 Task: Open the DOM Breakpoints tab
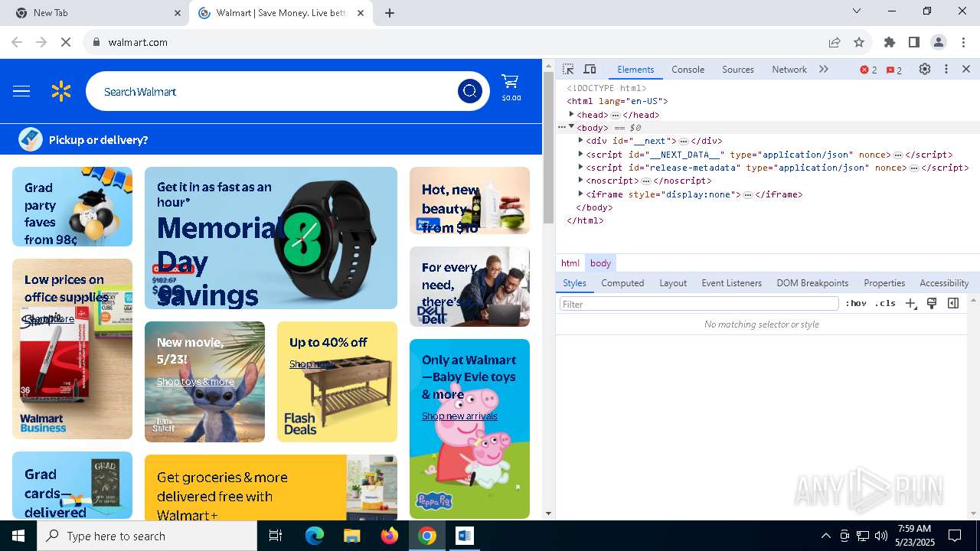[x=812, y=283]
